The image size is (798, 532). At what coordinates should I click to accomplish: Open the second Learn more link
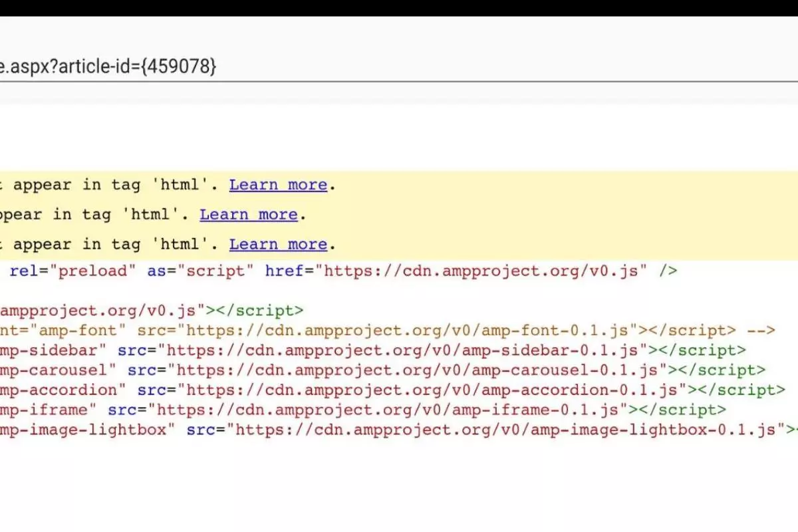[x=249, y=215]
